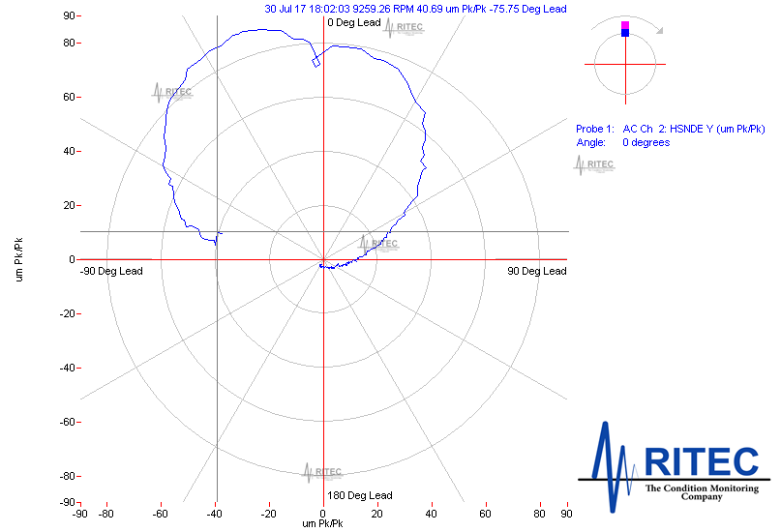Click the 0 Deg Lead axis label
The width and height of the screenshot is (781, 532).
click(354, 22)
